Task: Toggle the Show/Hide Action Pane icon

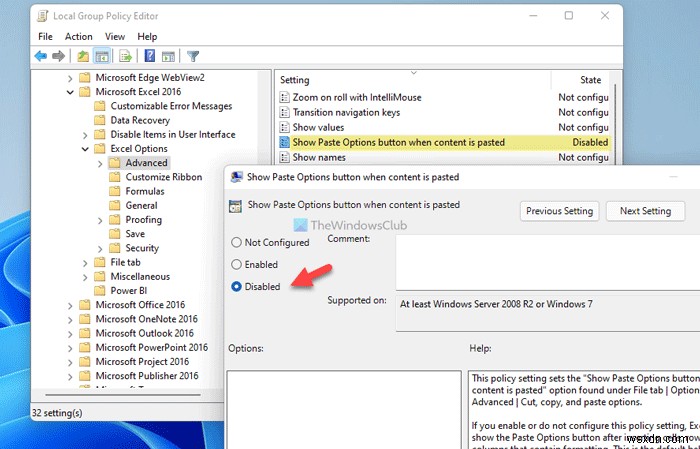Action: click(168, 56)
